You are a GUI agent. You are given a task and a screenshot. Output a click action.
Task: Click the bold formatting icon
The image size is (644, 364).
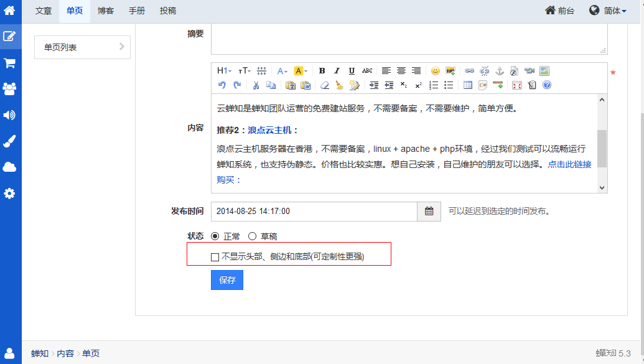click(322, 71)
